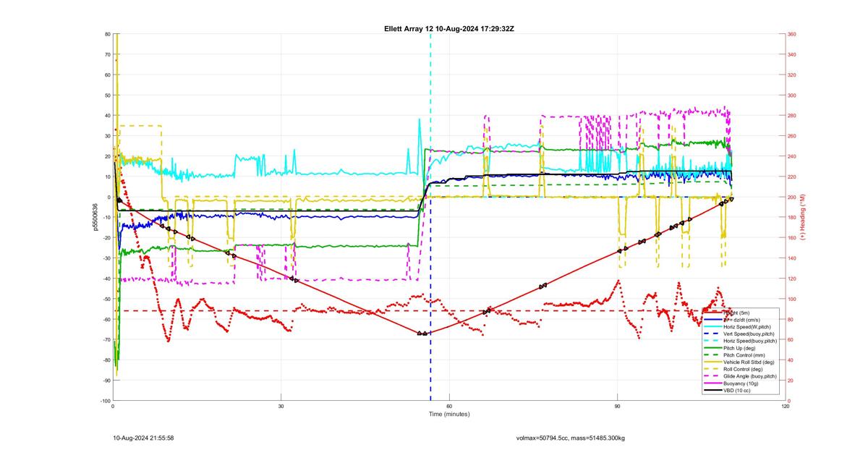The width and height of the screenshot is (868, 450).
Task: Click the plot title 'Ellett Array 12 10-Aug-2024 17:29:32Z'
Action: pyautogui.click(x=448, y=28)
